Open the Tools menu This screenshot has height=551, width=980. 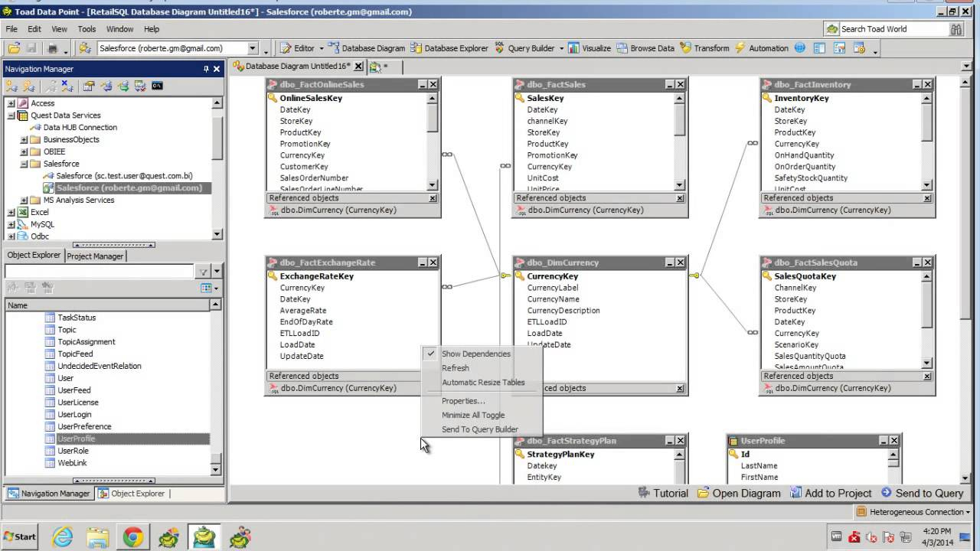(87, 29)
